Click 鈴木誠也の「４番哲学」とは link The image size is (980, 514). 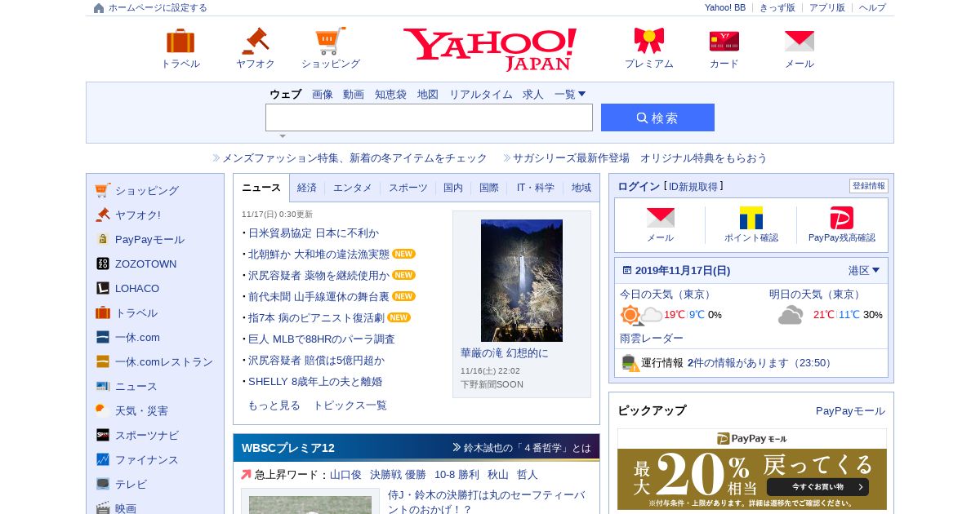(528, 448)
